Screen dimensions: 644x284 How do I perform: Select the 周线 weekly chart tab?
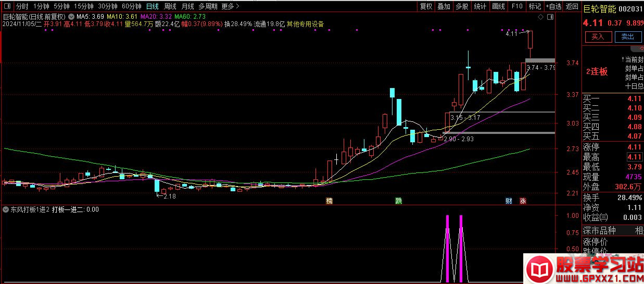pos(170,7)
